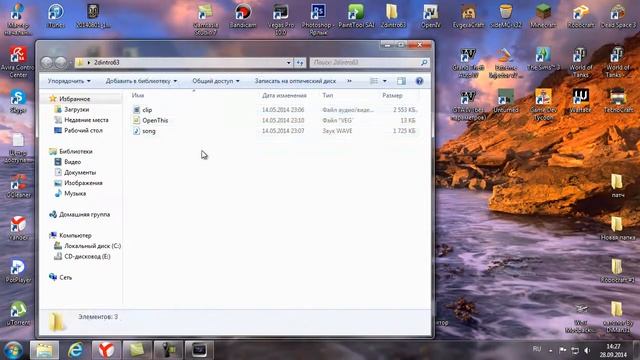640x360 pixels.
Task: Open the Skype desktop shortcut
Action: (x=18, y=102)
